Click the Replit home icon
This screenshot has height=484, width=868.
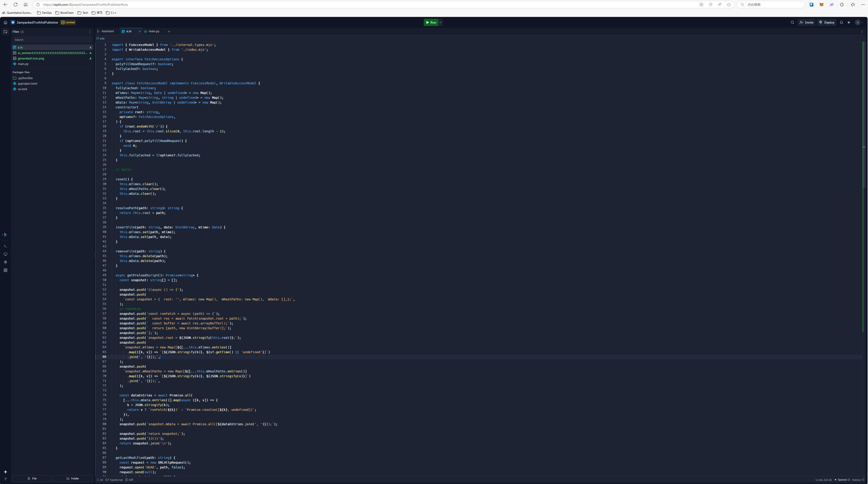(x=5, y=23)
